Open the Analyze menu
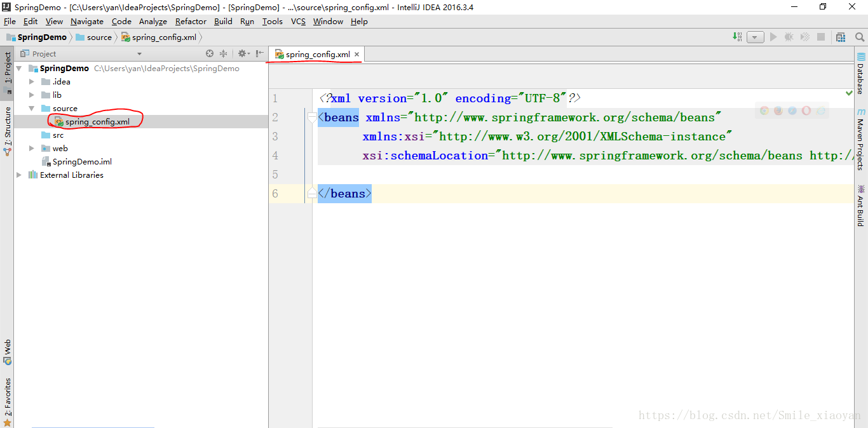Viewport: 868px width, 428px height. [153, 21]
